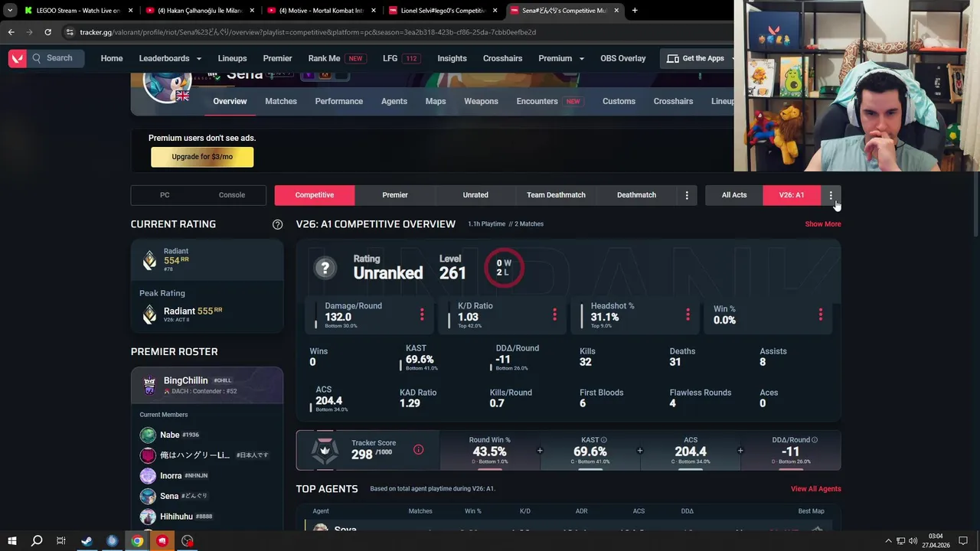
Task: Click the DDΔ/Round info icon in score row
Action: pos(815,440)
